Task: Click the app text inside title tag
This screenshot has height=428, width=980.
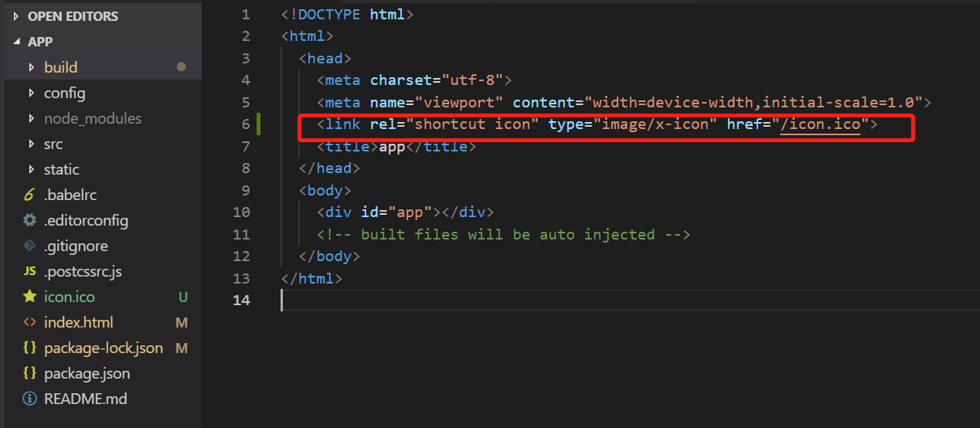Action: tap(392, 146)
